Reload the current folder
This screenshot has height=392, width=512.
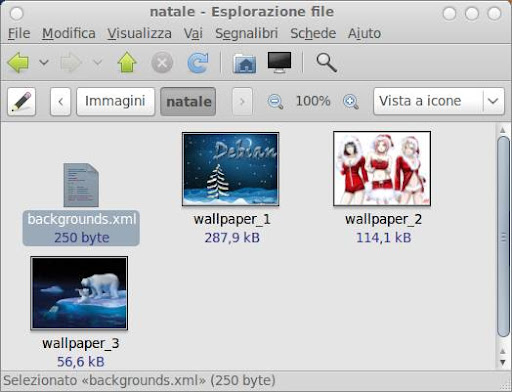pos(198,62)
